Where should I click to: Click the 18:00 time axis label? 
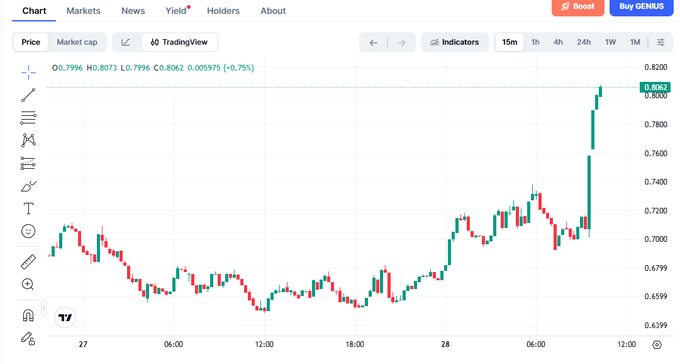pyautogui.click(x=355, y=344)
